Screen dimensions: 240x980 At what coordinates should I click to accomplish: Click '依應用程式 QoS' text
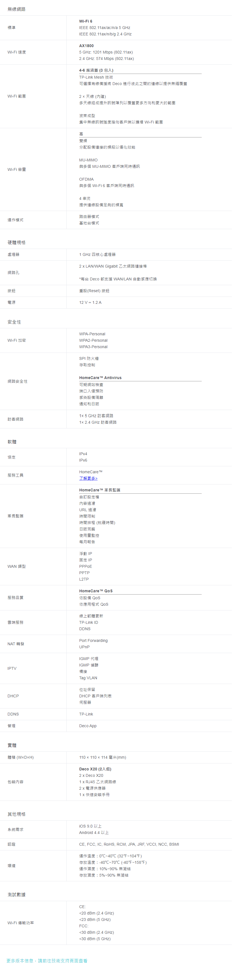pos(94,604)
